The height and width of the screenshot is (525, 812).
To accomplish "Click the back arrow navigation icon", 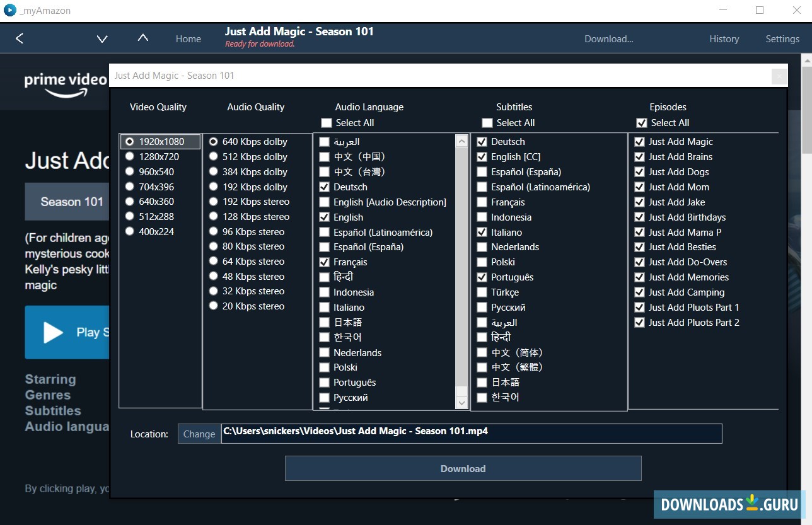I will click(x=20, y=39).
